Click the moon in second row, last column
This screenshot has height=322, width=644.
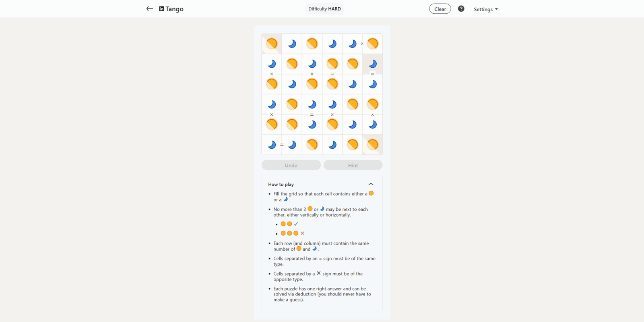click(x=373, y=64)
